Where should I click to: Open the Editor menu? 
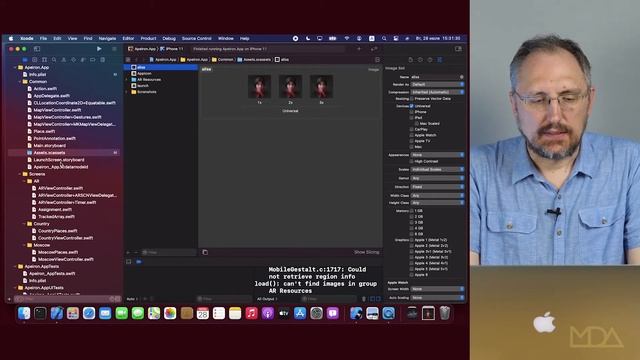128,38
